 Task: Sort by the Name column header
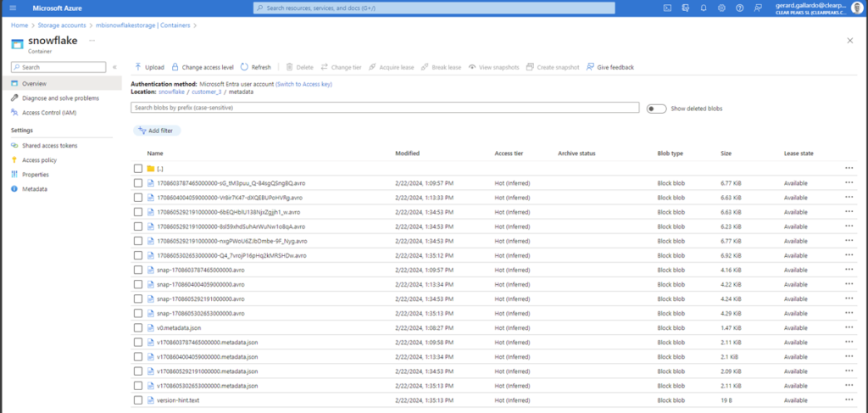(155, 153)
